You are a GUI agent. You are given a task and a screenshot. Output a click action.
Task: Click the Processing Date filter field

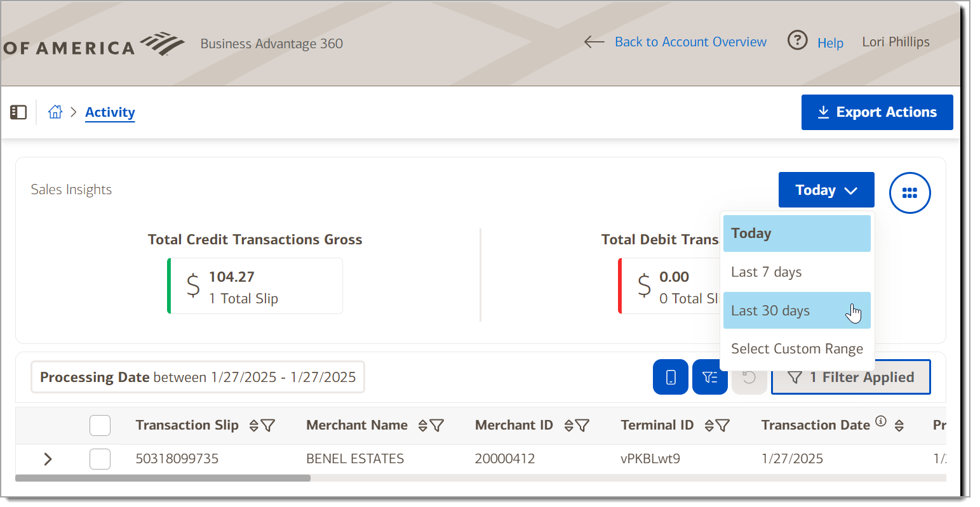[198, 377]
